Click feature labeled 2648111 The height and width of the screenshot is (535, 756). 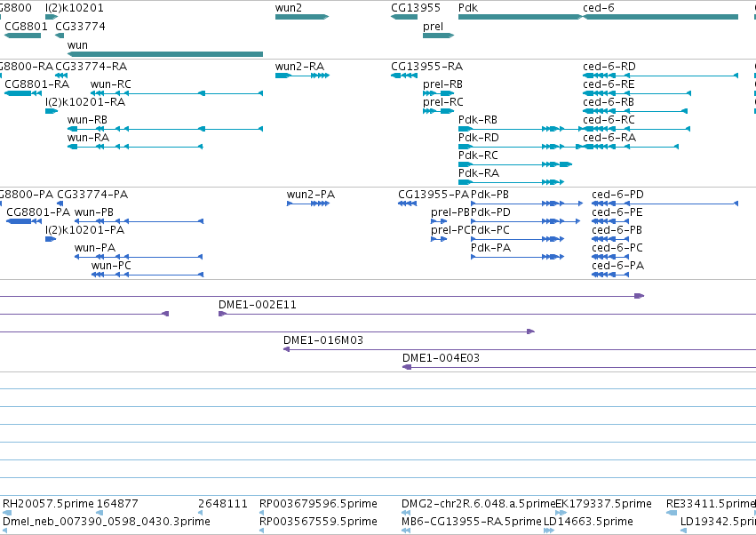[x=223, y=504]
